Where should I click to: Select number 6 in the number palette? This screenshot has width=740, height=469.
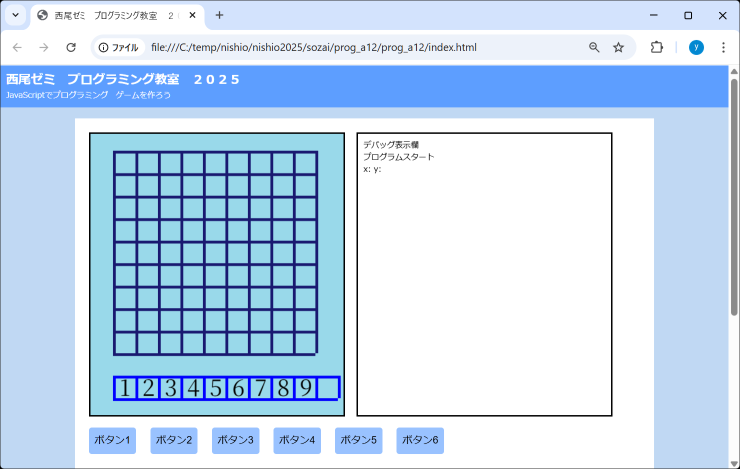tap(238, 388)
